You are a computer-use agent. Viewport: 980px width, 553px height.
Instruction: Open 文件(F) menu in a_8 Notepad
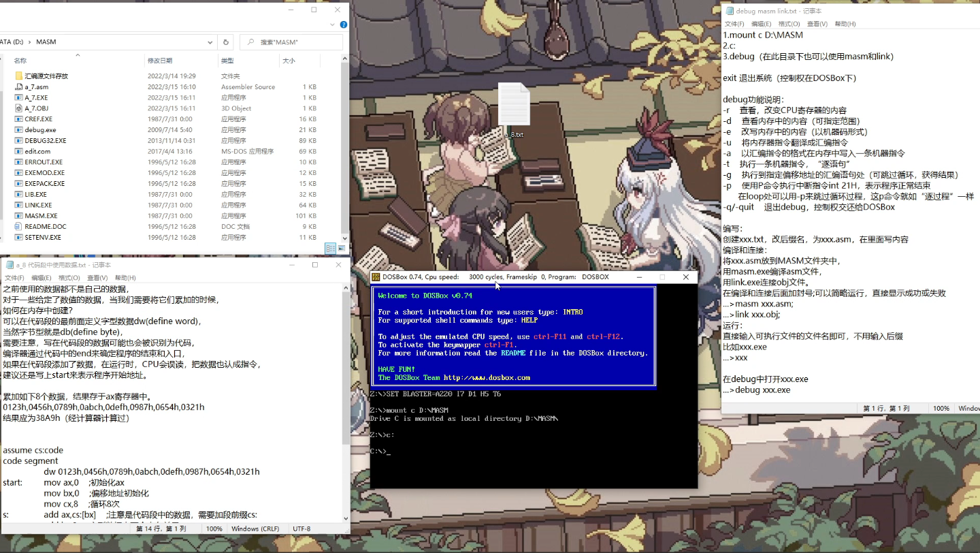(x=14, y=278)
